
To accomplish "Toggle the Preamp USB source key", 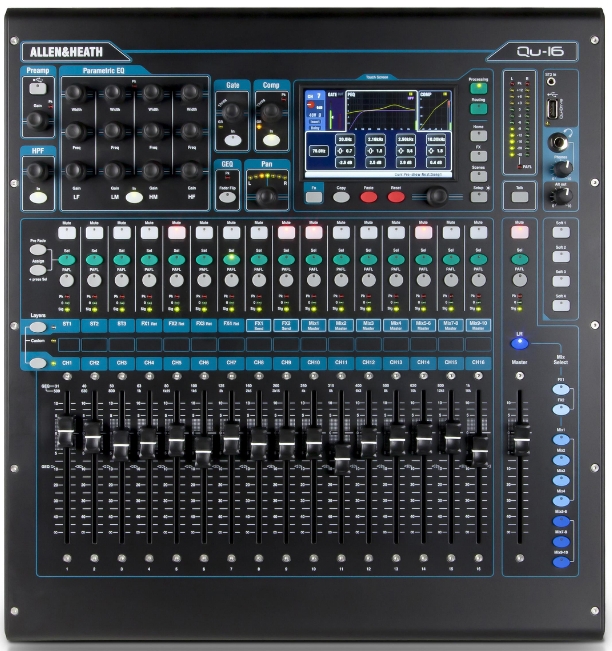I will [x=38, y=88].
